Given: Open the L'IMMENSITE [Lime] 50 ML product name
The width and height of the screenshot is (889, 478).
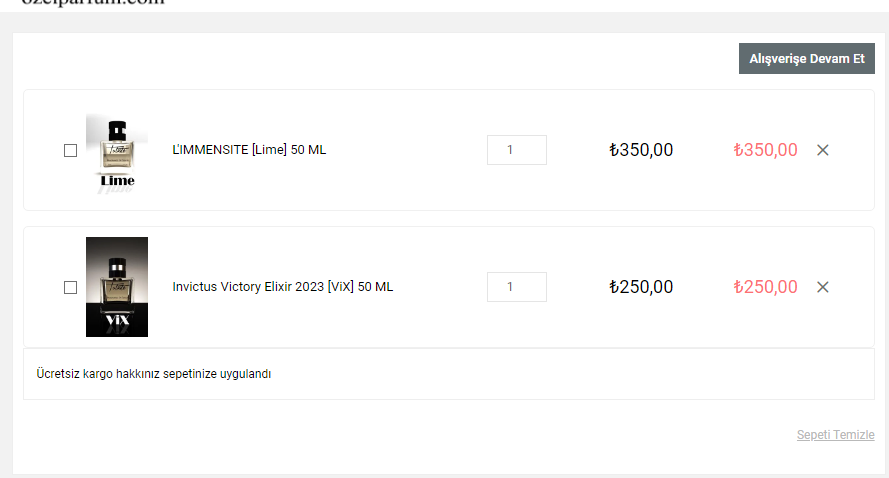Looking at the screenshot, I should tap(249, 150).
